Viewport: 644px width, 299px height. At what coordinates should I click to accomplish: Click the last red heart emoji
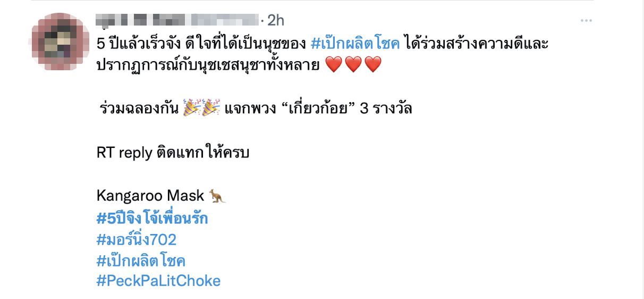pyautogui.click(x=374, y=65)
